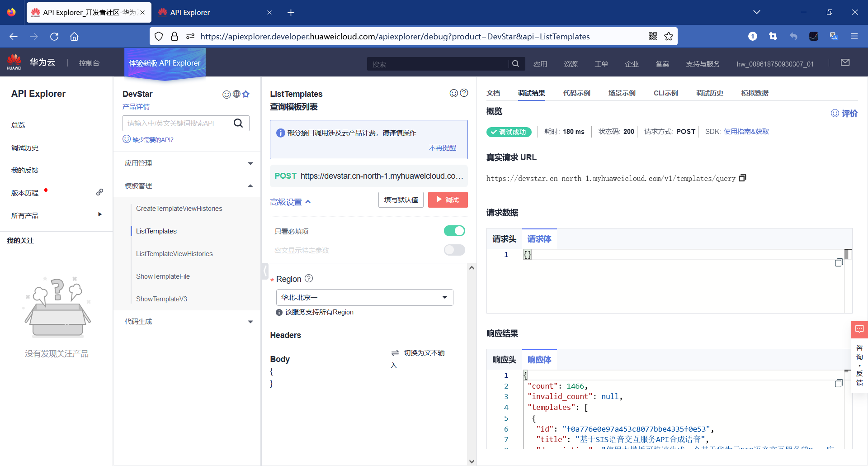Click the Region help question mark icon
Screen dimensions: 868x466
309,279
